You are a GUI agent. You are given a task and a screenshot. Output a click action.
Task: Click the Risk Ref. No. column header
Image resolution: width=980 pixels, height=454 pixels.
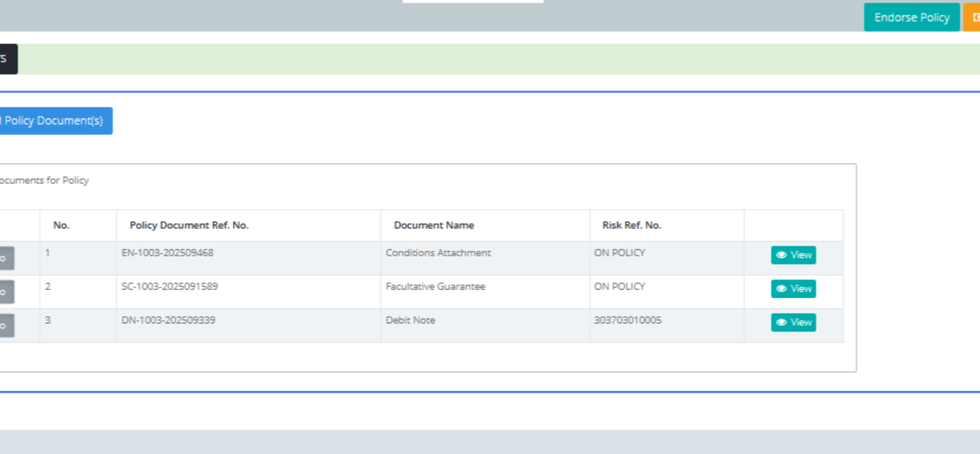click(x=631, y=225)
